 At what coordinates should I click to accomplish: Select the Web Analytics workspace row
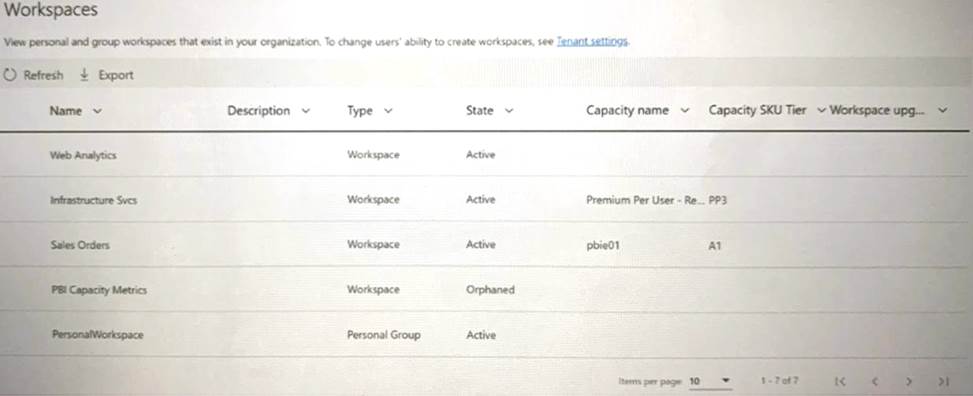(484, 155)
